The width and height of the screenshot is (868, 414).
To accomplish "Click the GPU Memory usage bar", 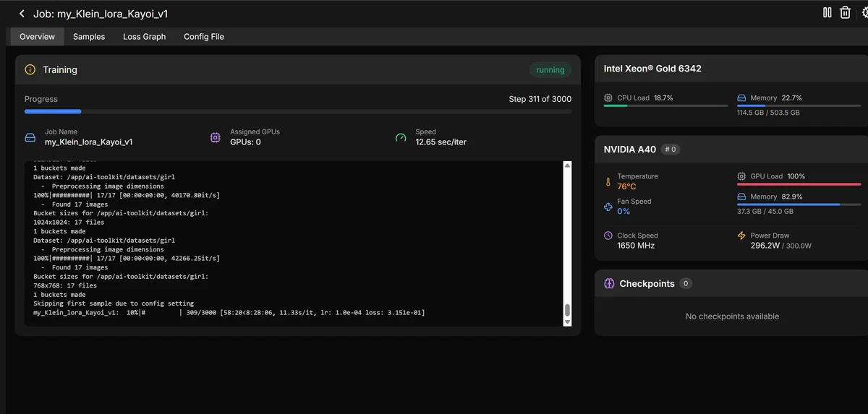I will (x=799, y=204).
